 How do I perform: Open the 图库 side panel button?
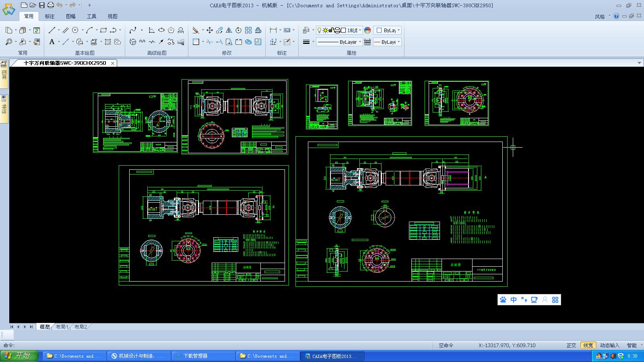4,74
